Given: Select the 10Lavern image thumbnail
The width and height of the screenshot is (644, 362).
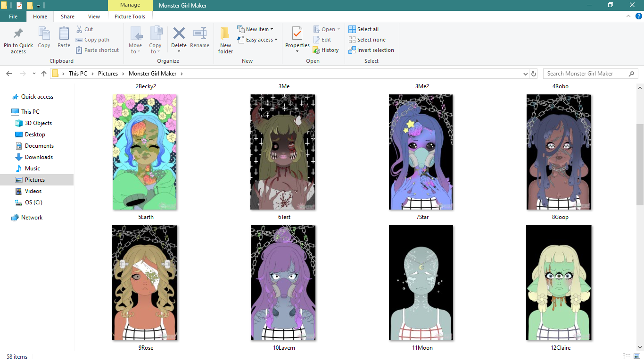Looking at the screenshot, I should (x=283, y=283).
